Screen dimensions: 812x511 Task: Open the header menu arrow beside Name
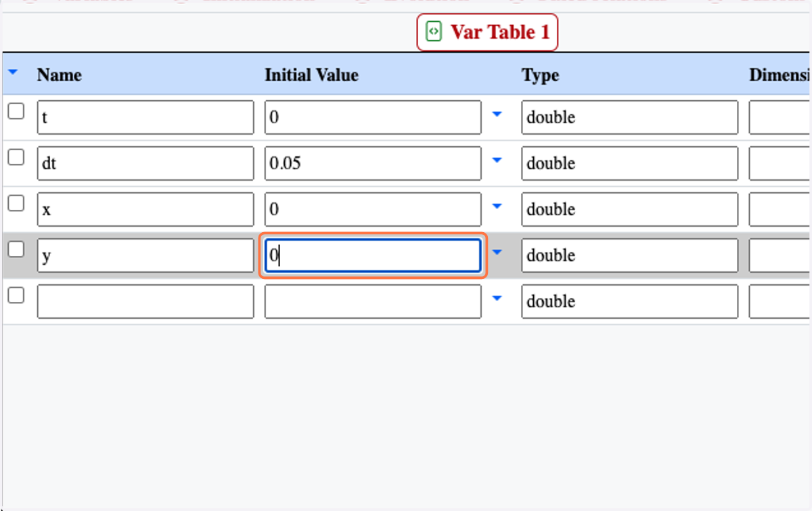tap(14, 71)
